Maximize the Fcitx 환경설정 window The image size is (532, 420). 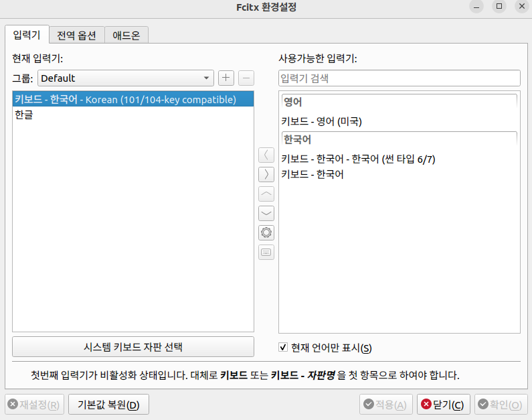click(499, 7)
